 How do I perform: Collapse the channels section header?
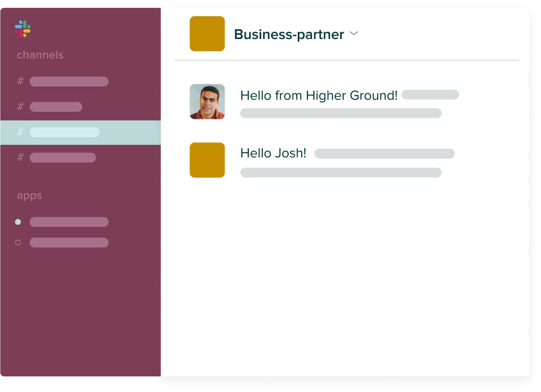click(x=40, y=55)
